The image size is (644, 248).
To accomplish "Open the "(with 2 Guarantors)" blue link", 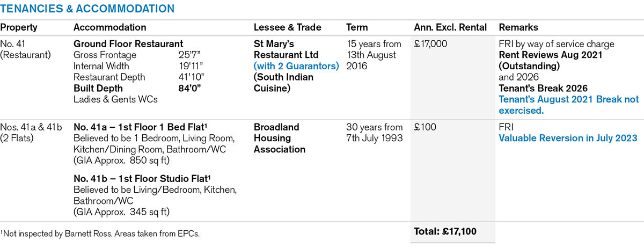I will point(296,66).
